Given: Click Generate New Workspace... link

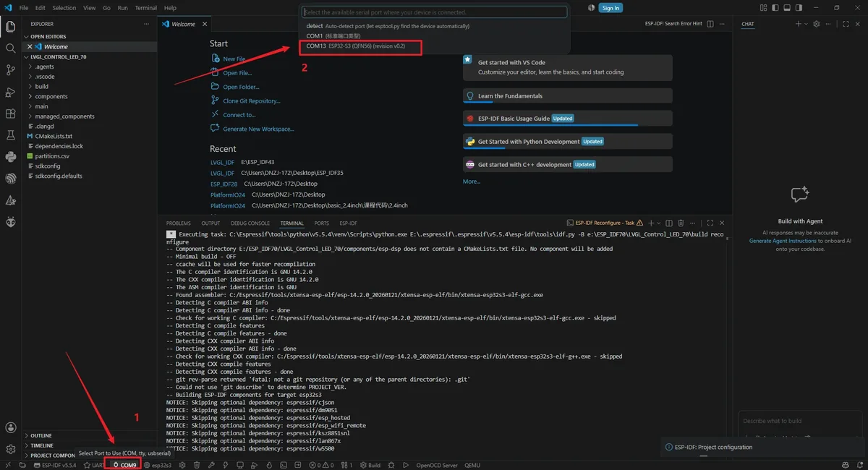Looking at the screenshot, I should coord(258,129).
